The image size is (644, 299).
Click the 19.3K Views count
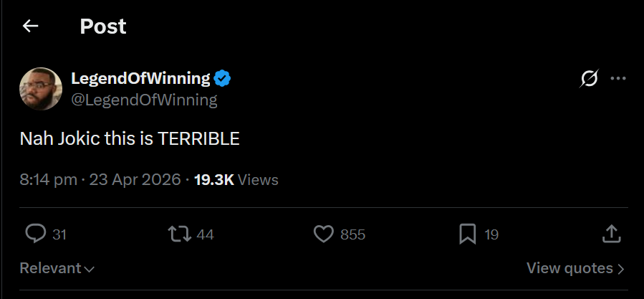(236, 179)
